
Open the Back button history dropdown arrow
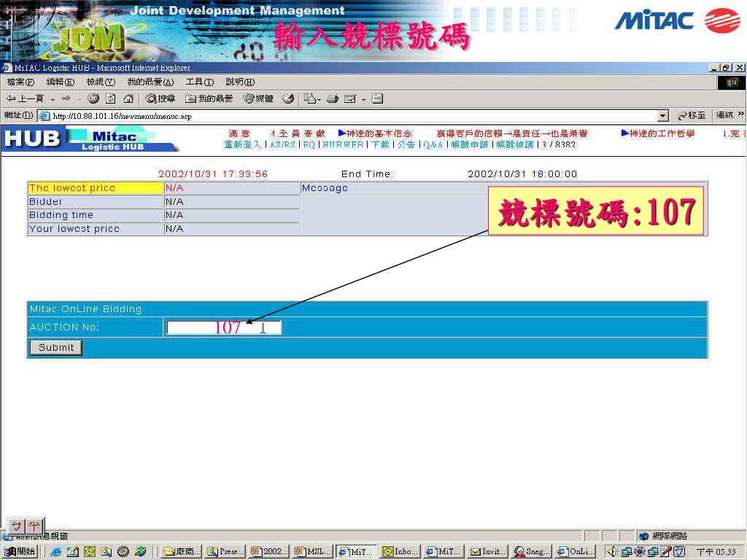tap(53, 99)
